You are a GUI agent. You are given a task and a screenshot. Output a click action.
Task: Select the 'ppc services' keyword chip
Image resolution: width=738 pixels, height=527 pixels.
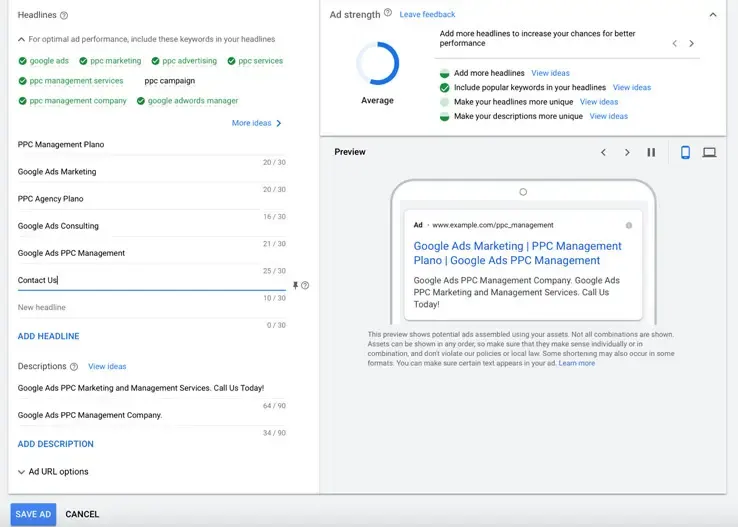pos(255,61)
